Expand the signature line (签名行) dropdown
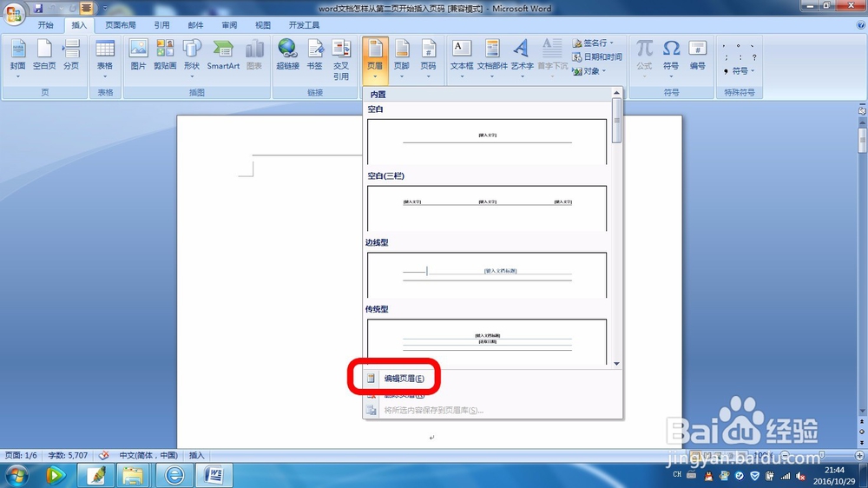Viewport: 868px width, 488px height. pos(611,43)
